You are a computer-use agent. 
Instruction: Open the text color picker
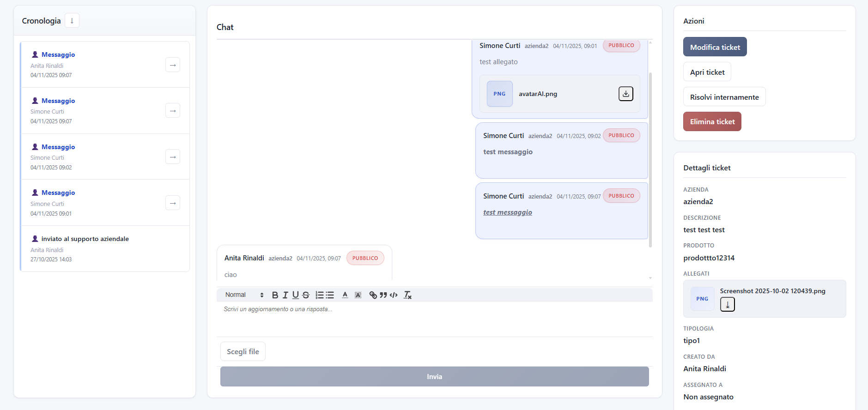(345, 295)
